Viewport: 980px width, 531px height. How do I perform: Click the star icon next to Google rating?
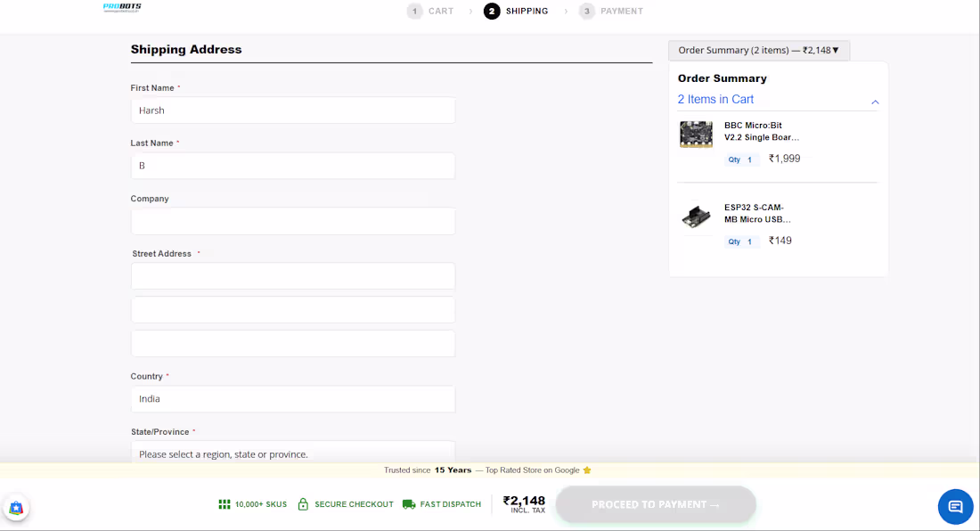pyautogui.click(x=585, y=470)
